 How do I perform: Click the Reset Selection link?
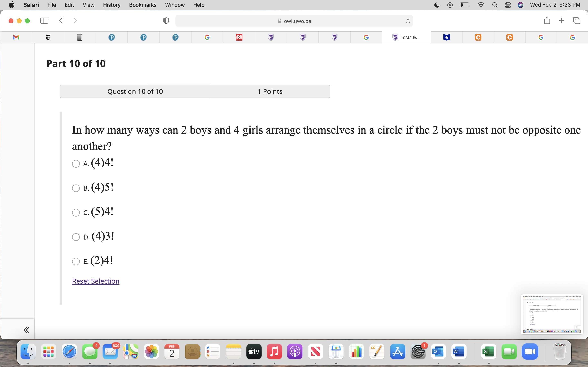click(x=96, y=281)
